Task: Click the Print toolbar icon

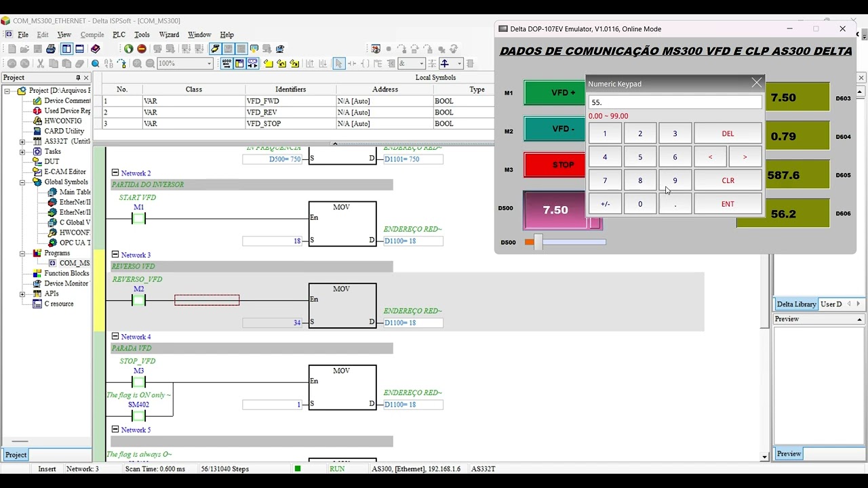Action: point(51,49)
